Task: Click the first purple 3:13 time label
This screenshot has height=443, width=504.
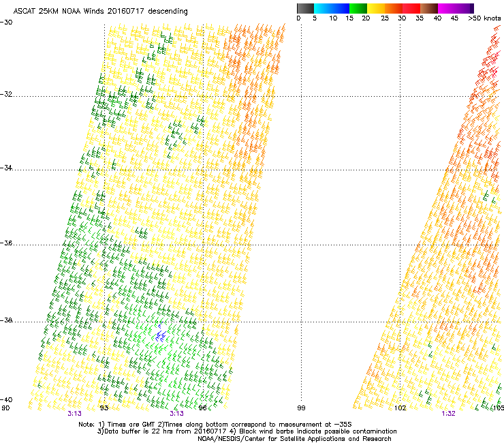Action: tap(74, 414)
